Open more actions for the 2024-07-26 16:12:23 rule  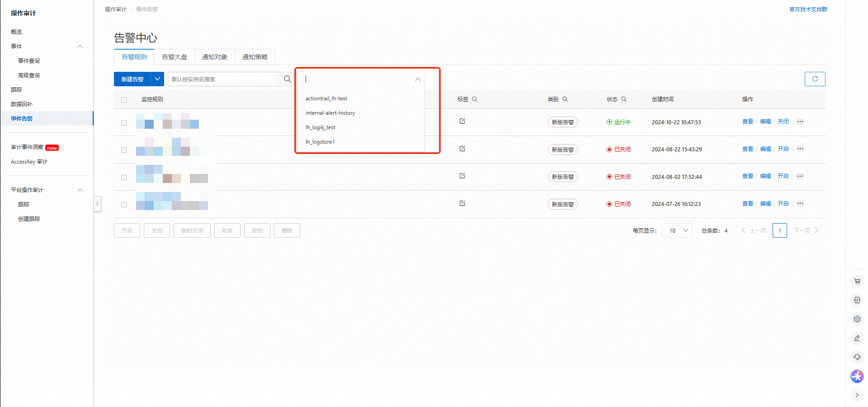[800, 203]
